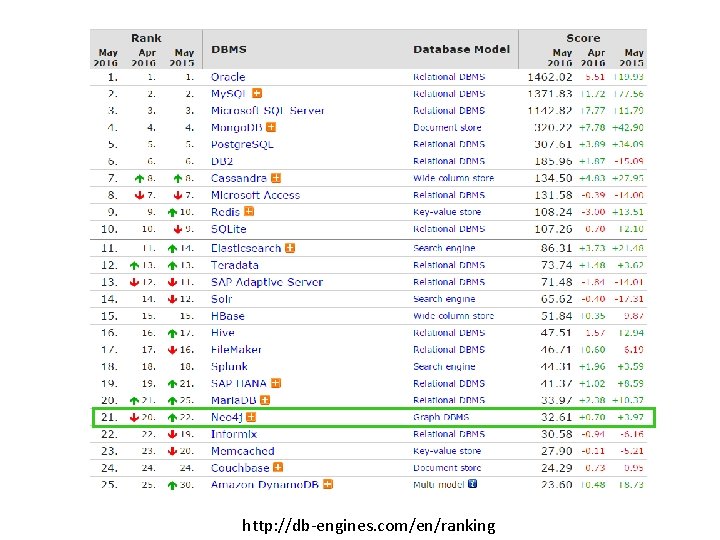Click the Database Model column header
This screenshot has width=720, height=540.
[461, 49]
